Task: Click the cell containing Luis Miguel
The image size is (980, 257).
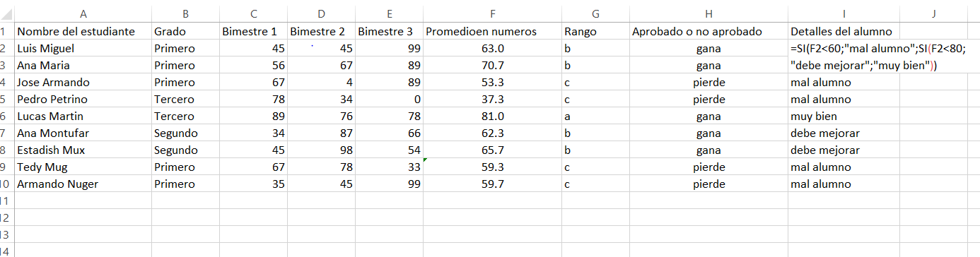Action: pos(83,49)
